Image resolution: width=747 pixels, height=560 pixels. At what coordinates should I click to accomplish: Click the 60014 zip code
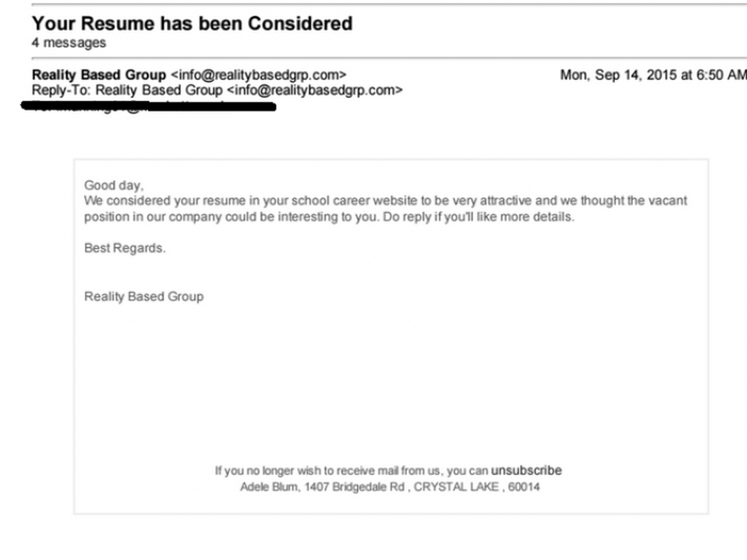(524, 487)
